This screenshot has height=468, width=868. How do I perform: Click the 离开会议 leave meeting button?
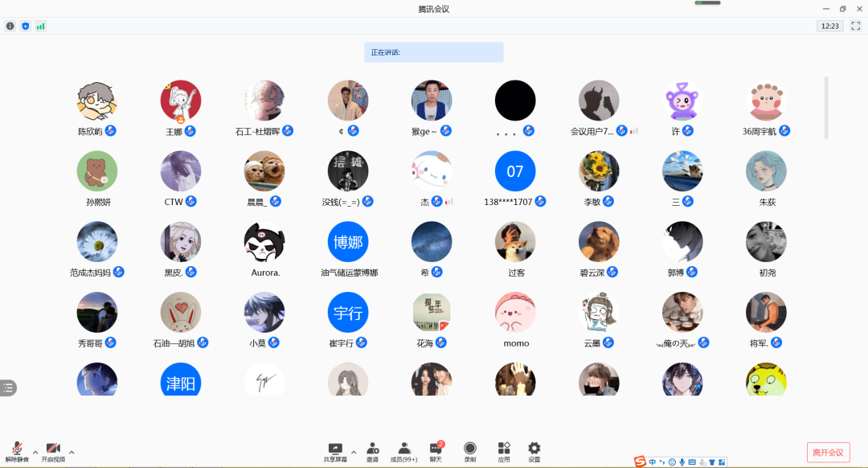828,452
